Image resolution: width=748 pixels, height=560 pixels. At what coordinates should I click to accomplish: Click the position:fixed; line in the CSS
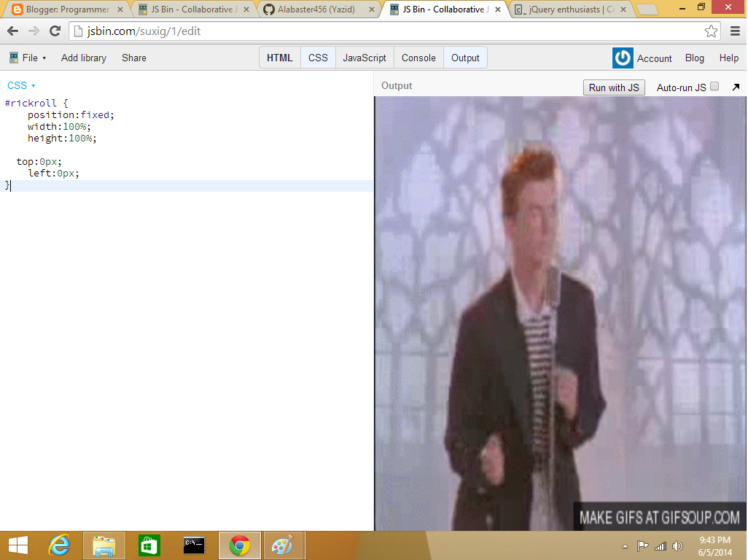point(71,115)
